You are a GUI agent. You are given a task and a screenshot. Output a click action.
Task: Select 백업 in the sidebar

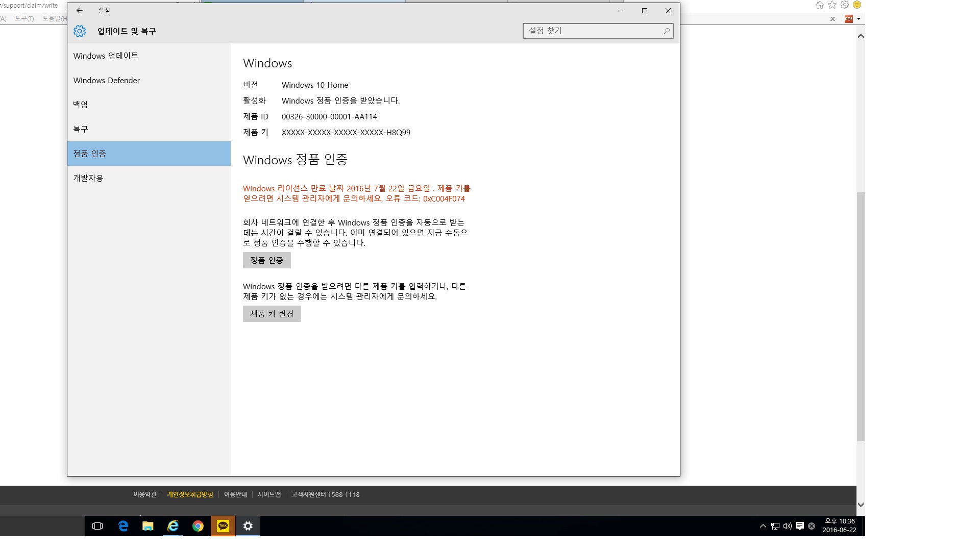pyautogui.click(x=149, y=105)
